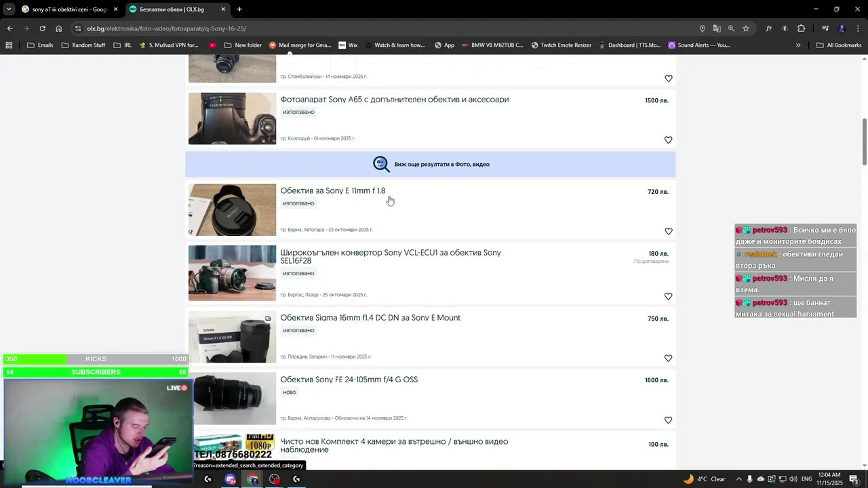
Task: Open the Twitch Emote Resizer bookmark
Action: point(561,45)
